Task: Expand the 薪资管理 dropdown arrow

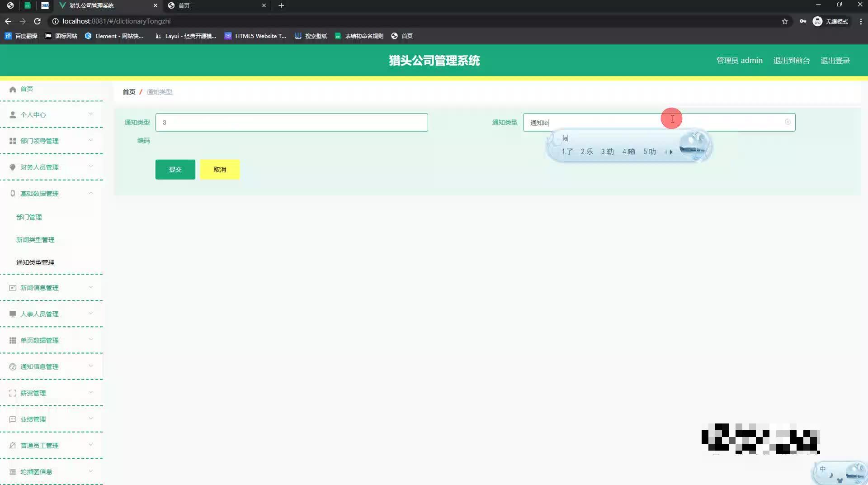Action: [x=91, y=393]
